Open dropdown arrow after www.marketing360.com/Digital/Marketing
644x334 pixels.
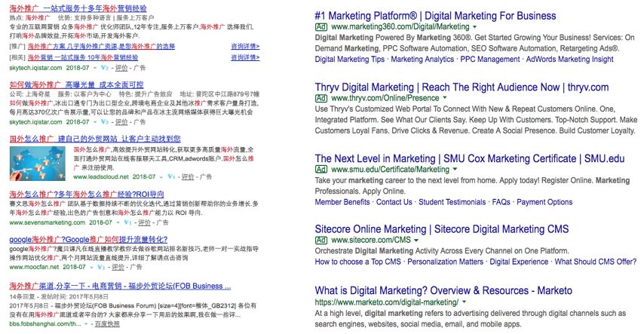pyautogui.click(x=475, y=27)
